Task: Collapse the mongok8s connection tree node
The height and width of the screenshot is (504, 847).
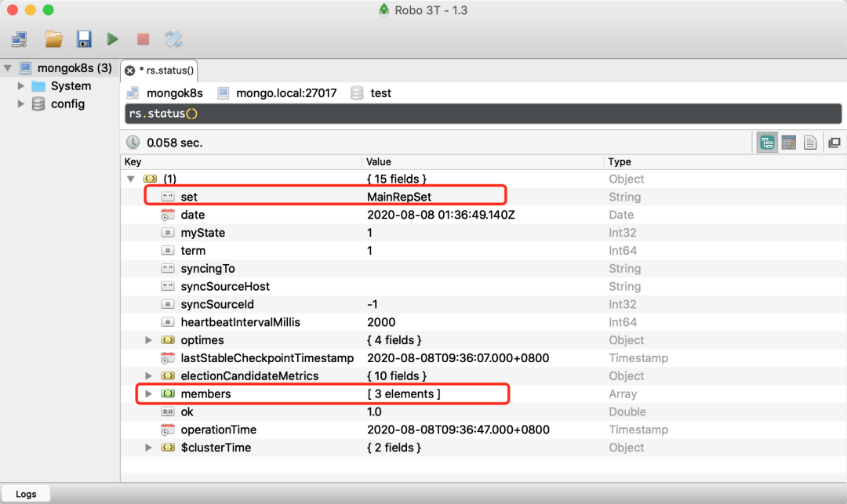Action: (8, 68)
